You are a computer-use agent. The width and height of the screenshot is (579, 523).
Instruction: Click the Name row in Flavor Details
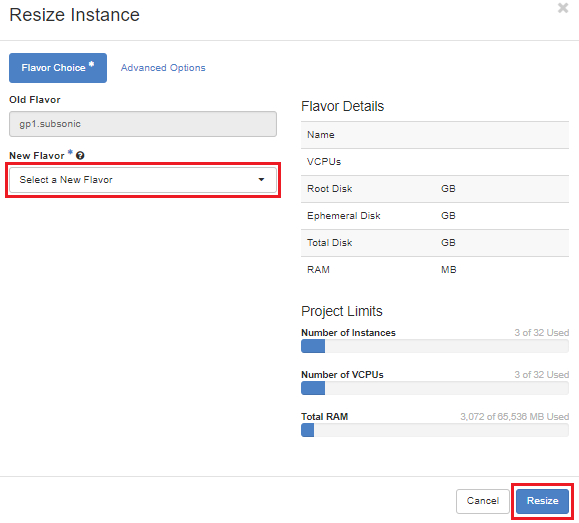[x=435, y=135]
